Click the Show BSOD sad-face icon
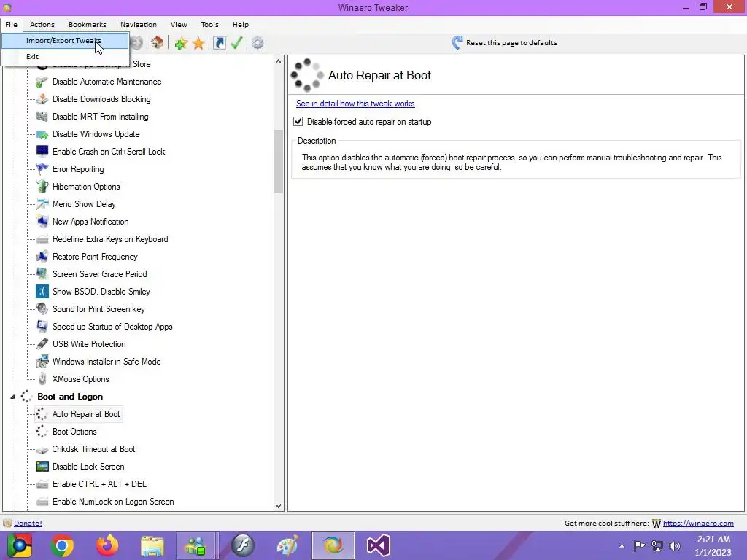This screenshot has height=560, width=747. 42,292
